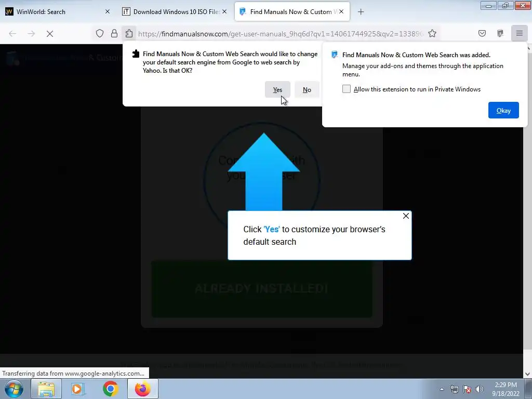The width and height of the screenshot is (532, 399).
Task: Select the Find Manuals Now tab
Action: pyautogui.click(x=292, y=11)
